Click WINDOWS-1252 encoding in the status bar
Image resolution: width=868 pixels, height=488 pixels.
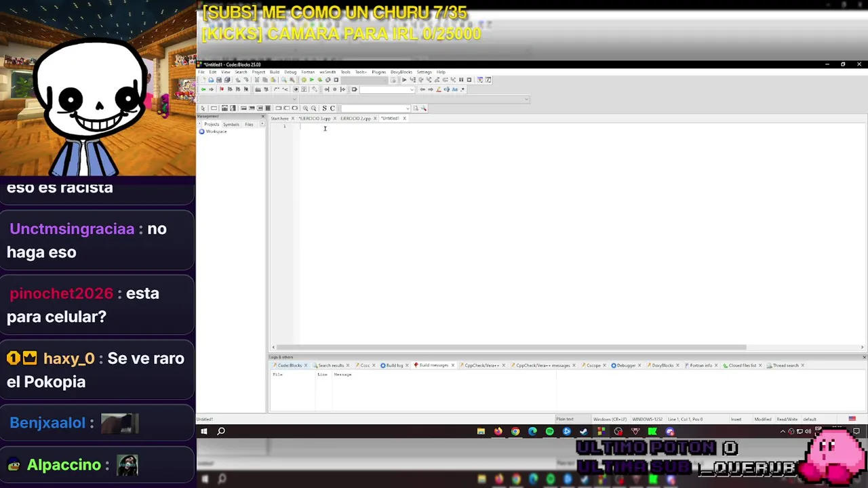(x=647, y=419)
